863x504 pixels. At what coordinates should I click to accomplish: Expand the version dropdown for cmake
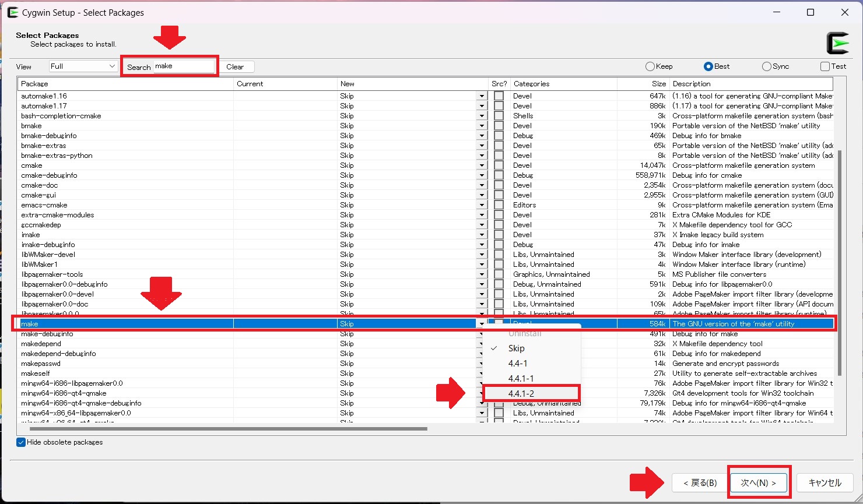click(482, 165)
